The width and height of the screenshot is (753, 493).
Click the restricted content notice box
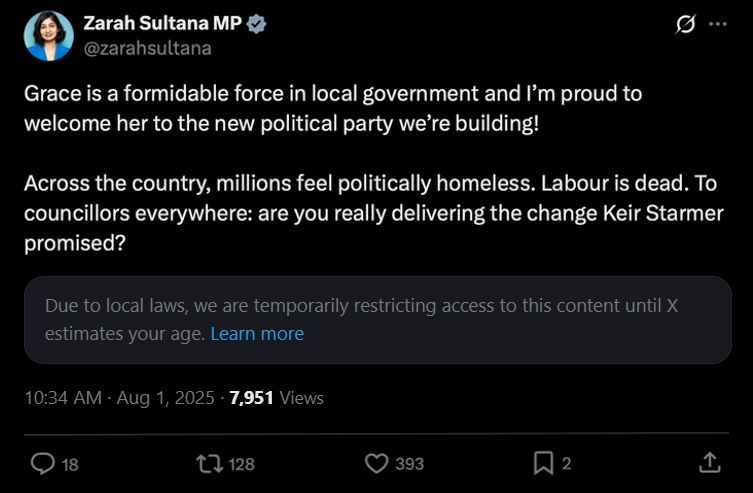pyautogui.click(x=377, y=319)
